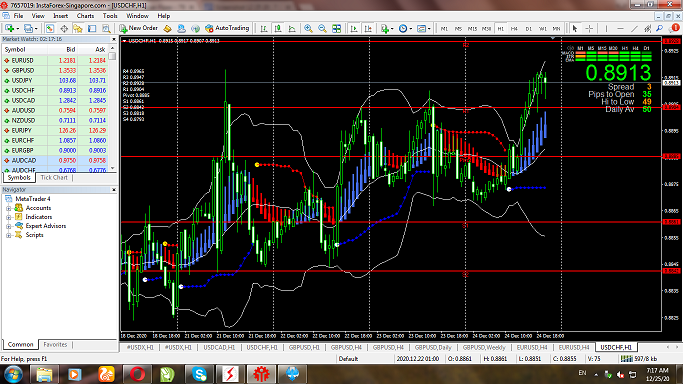683x384 pixels.
Task: Select M1 timeframe button
Action: (444, 29)
